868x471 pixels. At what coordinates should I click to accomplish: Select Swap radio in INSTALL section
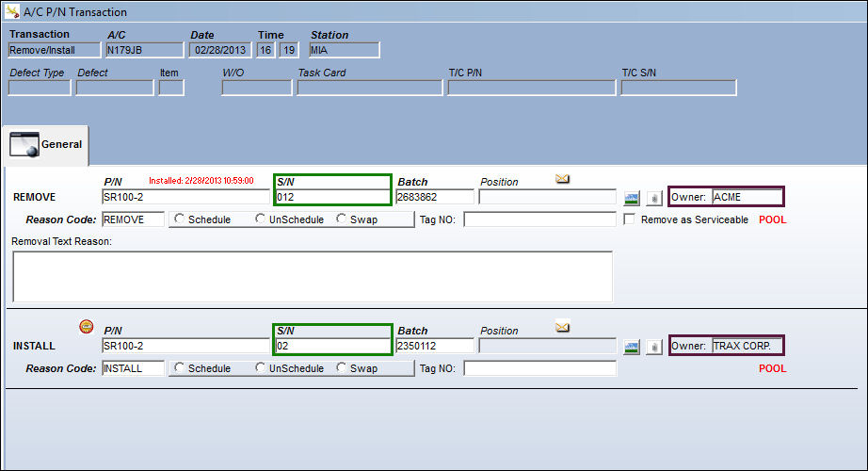click(342, 367)
